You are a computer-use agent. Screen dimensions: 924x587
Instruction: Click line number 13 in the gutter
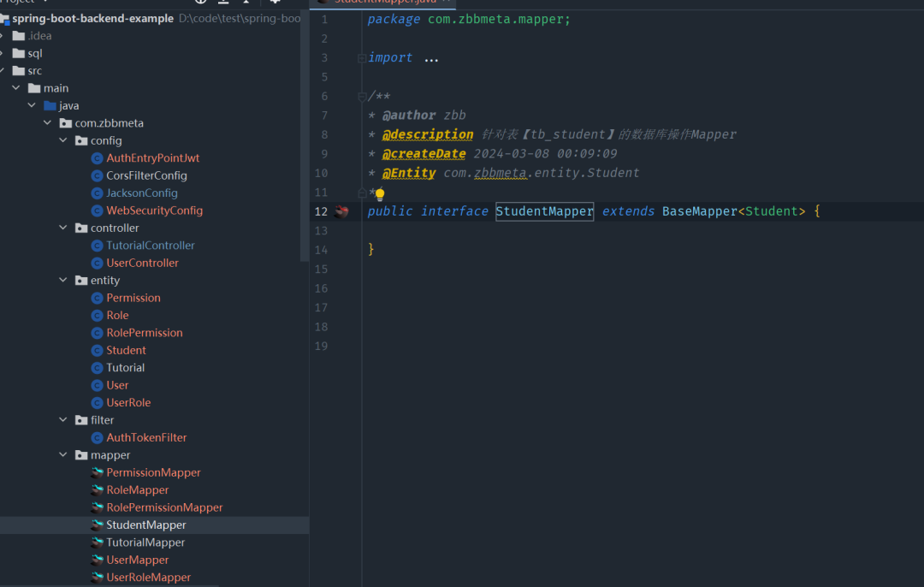pyautogui.click(x=321, y=231)
